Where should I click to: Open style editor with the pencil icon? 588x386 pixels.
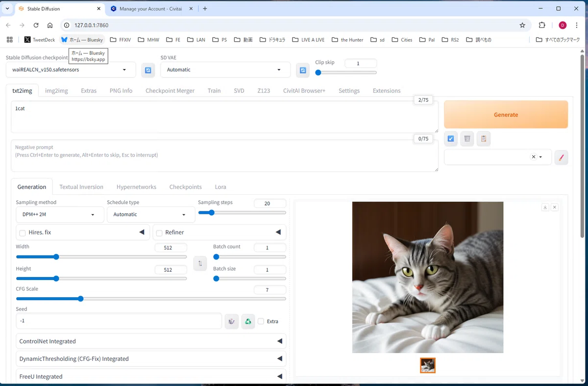point(562,157)
